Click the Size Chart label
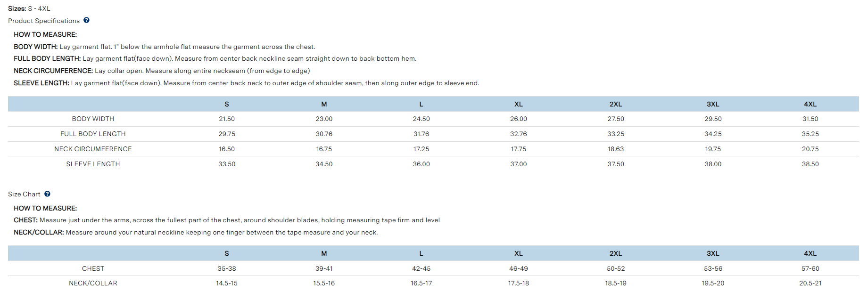The height and width of the screenshot is (300, 868). 24,195
